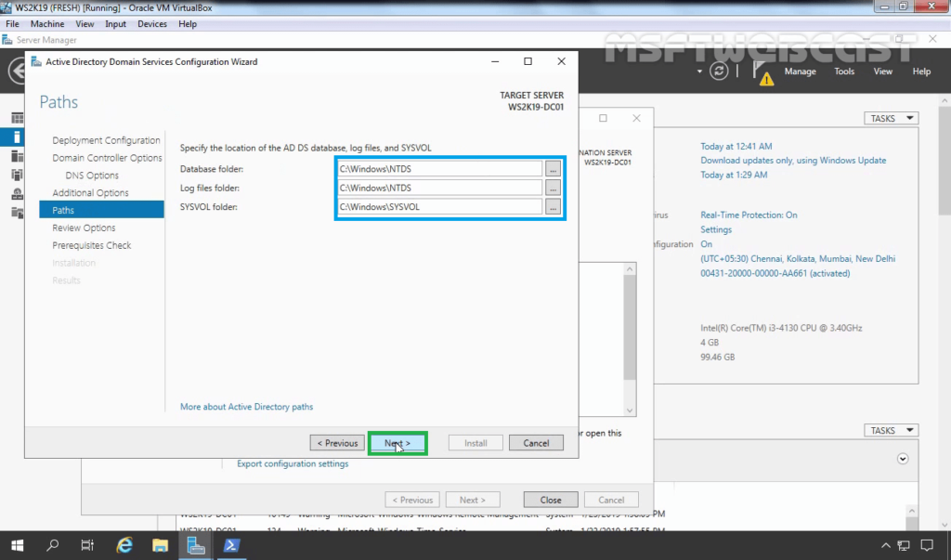Image resolution: width=951 pixels, height=560 pixels.
Task: Click Today at 1:29 AM link
Action: pos(734,175)
